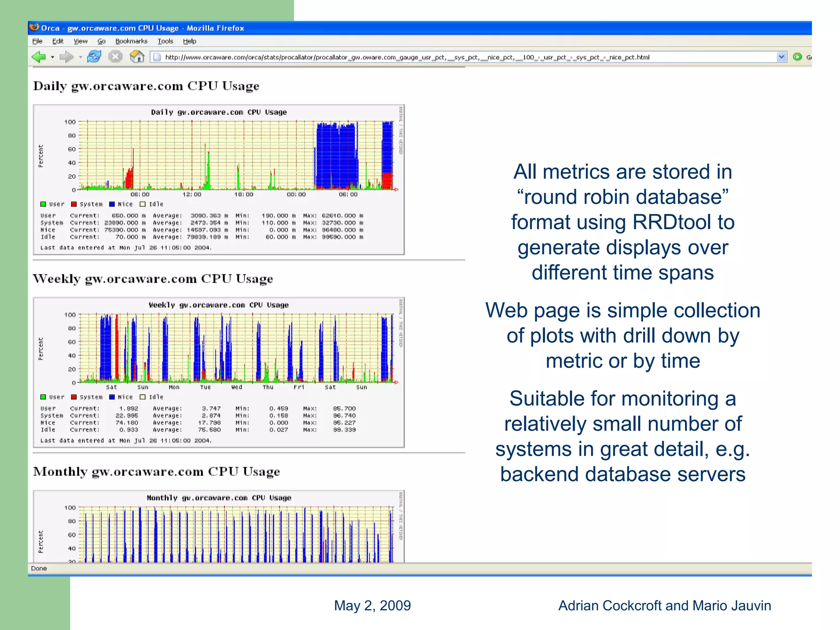Viewport: 840px width, 630px height.
Task: Go to the Home page icon
Action: click(x=137, y=57)
